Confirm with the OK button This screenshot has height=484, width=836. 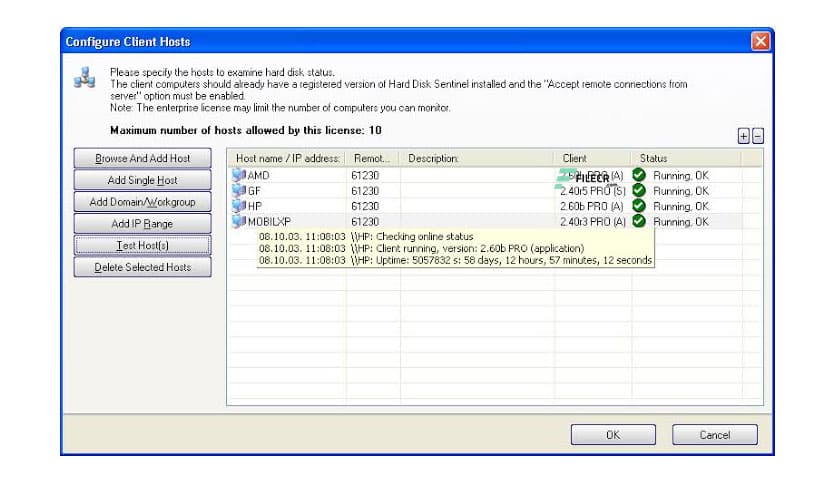[613, 434]
